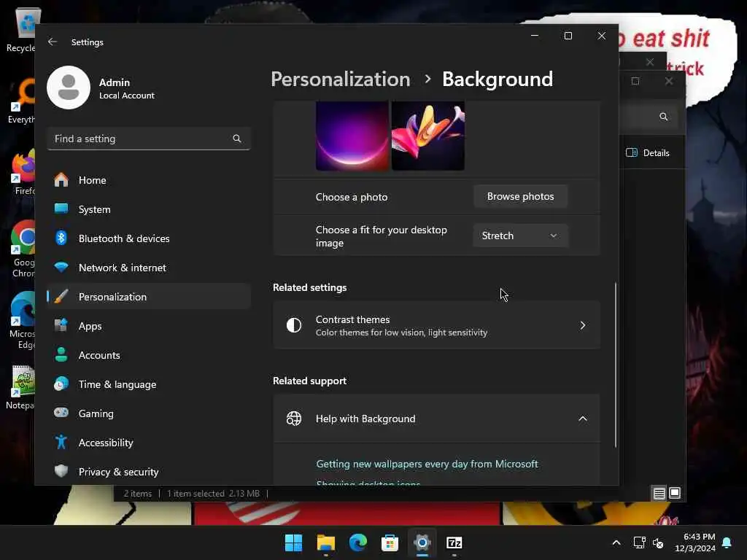The height and width of the screenshot is (560, 747).
Task: Click the Contrast themes chevron arrow
Action: click(583, 325)
